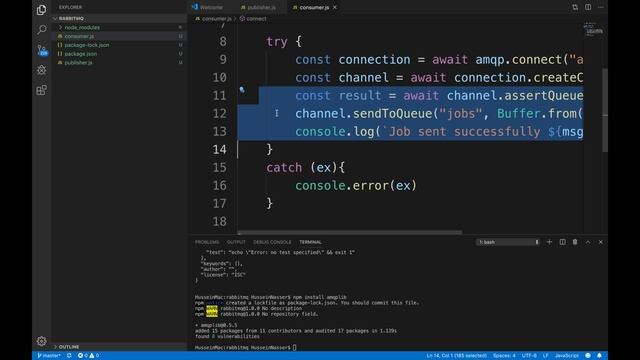Open the Run and Debug view icon
640x360 pixels.
[x=41, y=70]
